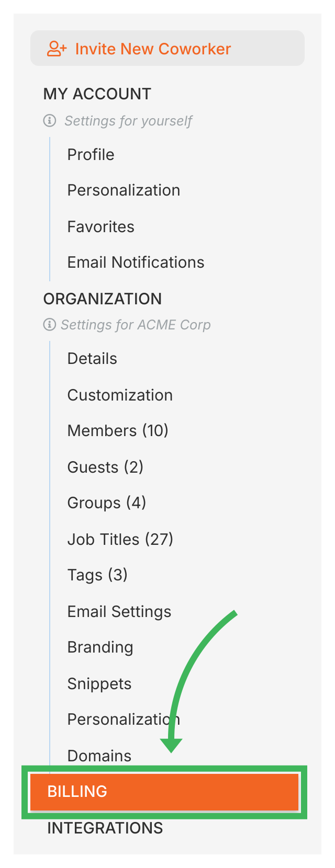Viewport: 335px width, 868px height.
Task: Select Email Notifications settings
Action: point(136,262)
